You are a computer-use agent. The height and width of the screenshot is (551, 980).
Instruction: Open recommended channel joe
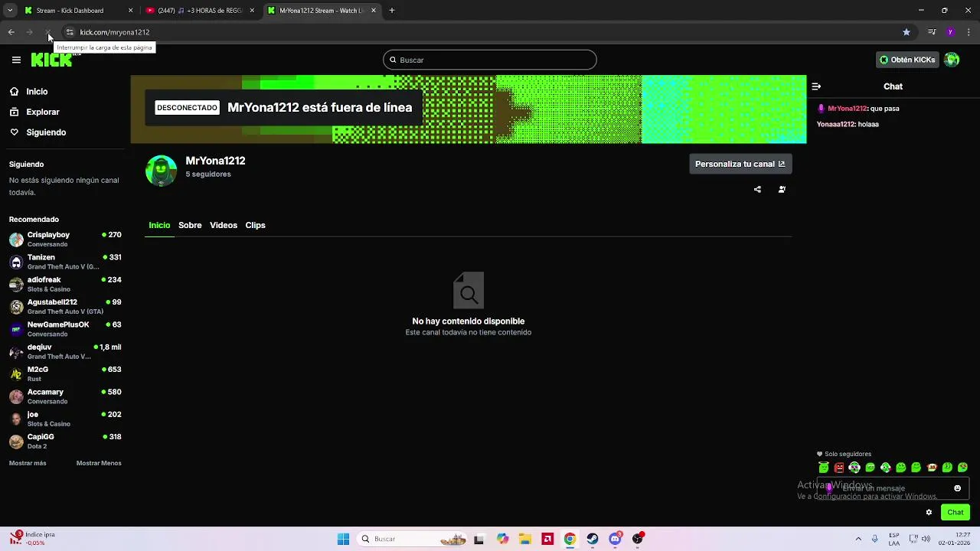65,419
